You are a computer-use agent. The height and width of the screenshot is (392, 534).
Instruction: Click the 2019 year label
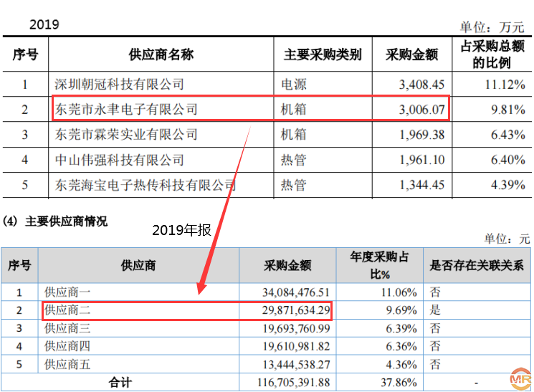(x=44, y=24)
